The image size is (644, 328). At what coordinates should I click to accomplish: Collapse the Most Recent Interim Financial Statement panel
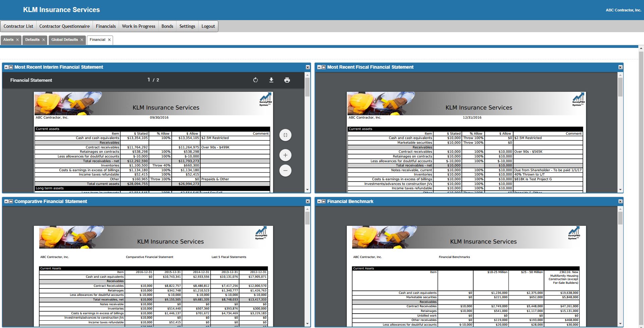tap(6, 67)
